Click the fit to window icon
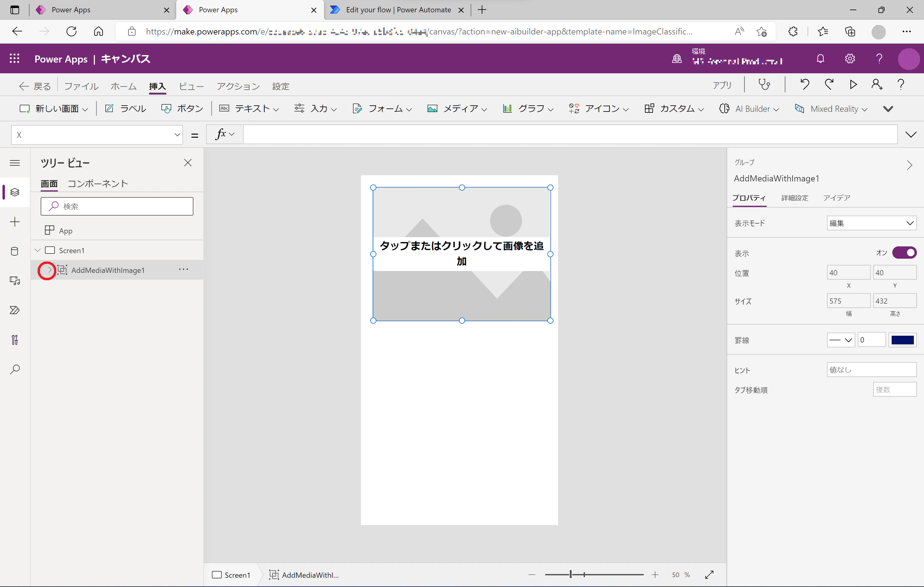This screenshot has width=924, height=587. coord(709,574)
